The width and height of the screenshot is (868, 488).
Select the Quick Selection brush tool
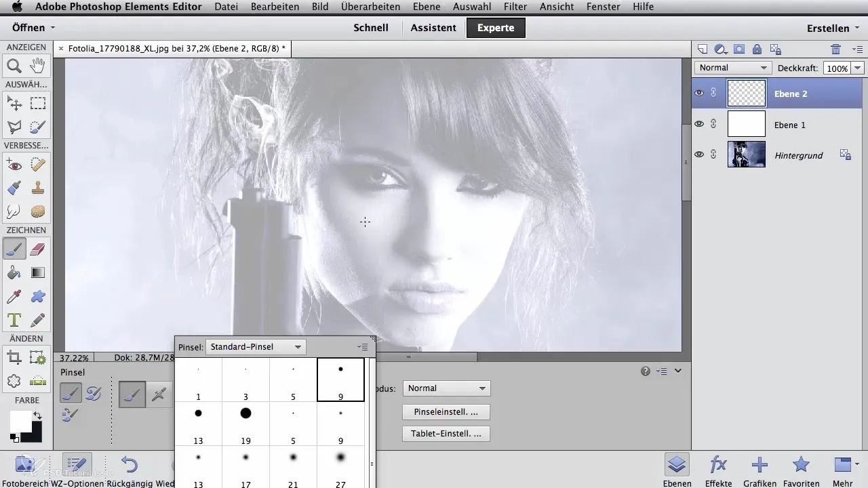click(x=38, y=126)
